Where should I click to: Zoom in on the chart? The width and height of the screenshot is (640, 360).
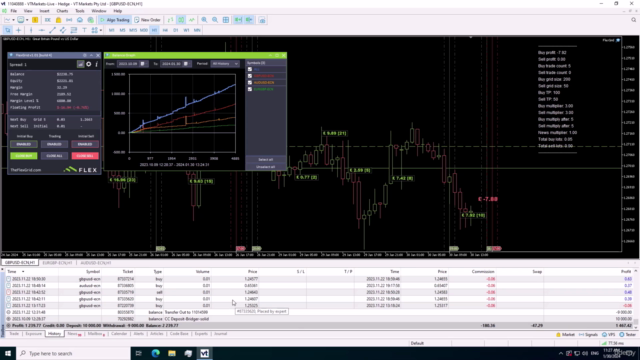[204, 20]
